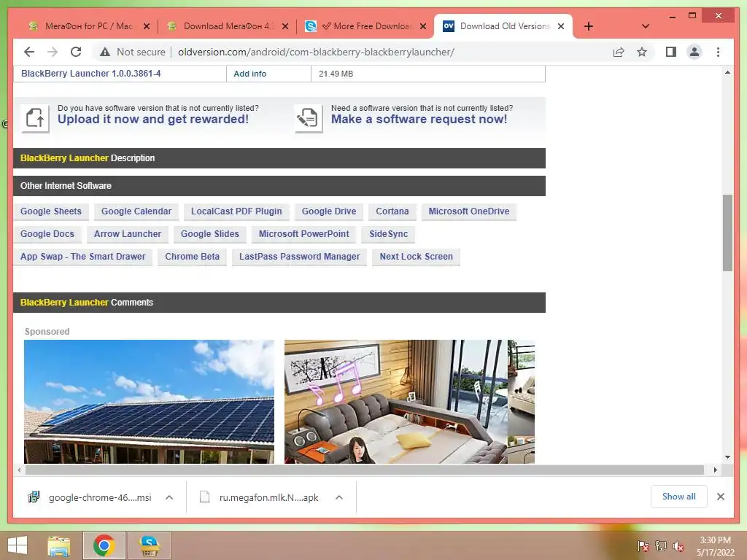
Task: Close the Download МегаФон tab
Action: click(285, 27)
